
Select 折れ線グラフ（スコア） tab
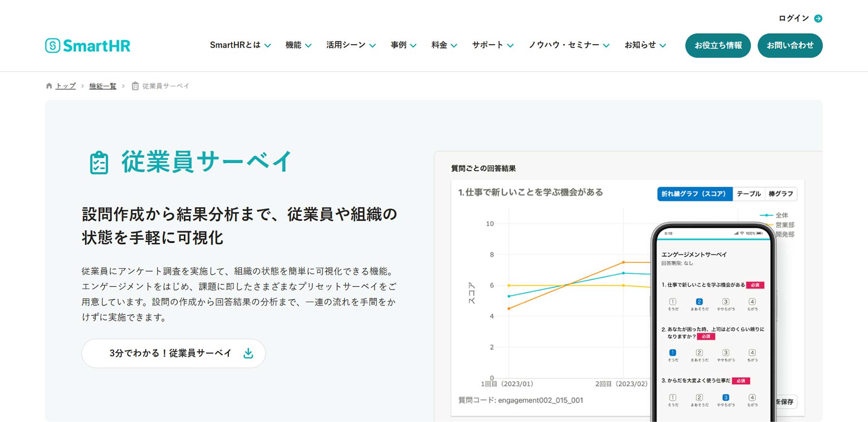click(x=694, y=194)
